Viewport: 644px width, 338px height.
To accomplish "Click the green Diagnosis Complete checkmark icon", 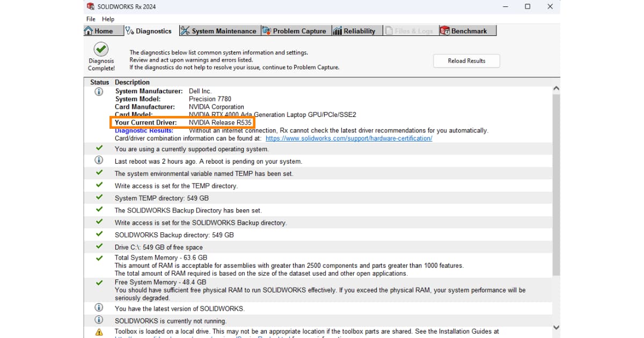I will click(101, 49).
